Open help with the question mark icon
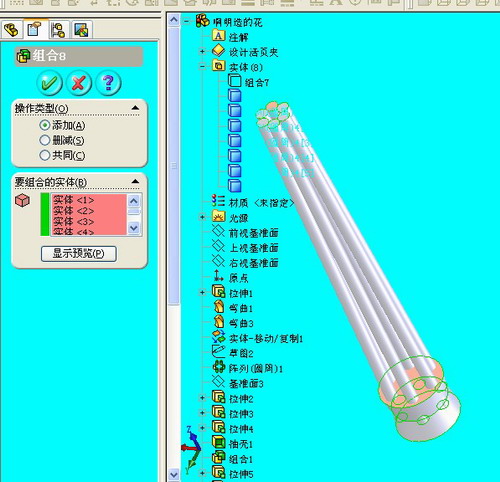The height and width of the screenshot is (482, 500). click(108, 83)
